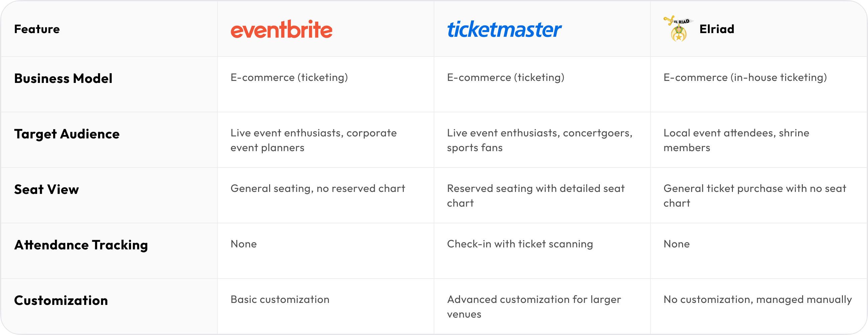Image resolution: width=868 pixels, height=335 pixels.
Task: Click the Ticketmaster logo
Action: pos(504,29)
